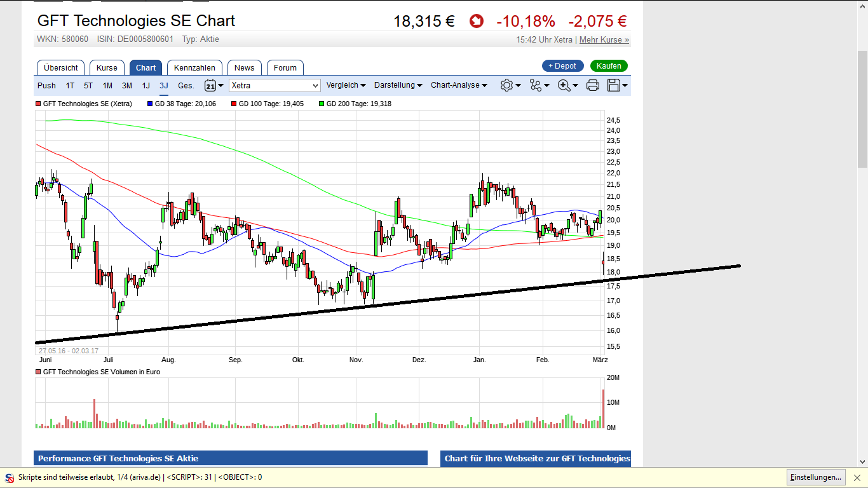The height and width of the screenshot is (488, 868).
Task: Enable Push live chart mode
Action: click(x=46, y=86)
